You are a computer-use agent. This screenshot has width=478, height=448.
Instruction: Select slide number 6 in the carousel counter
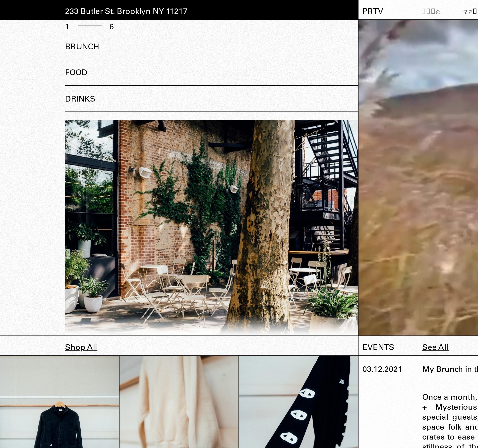(112, 27)
